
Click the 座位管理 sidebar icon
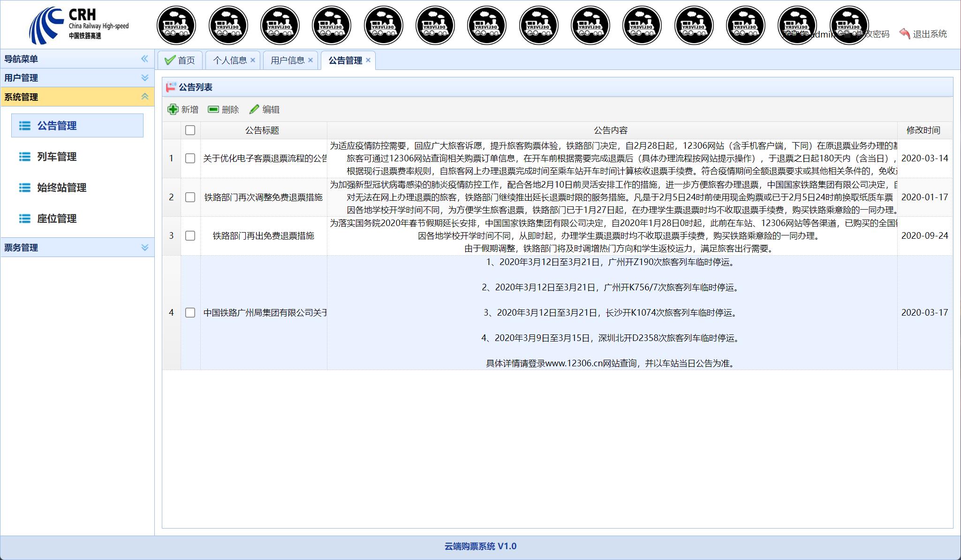24,218
